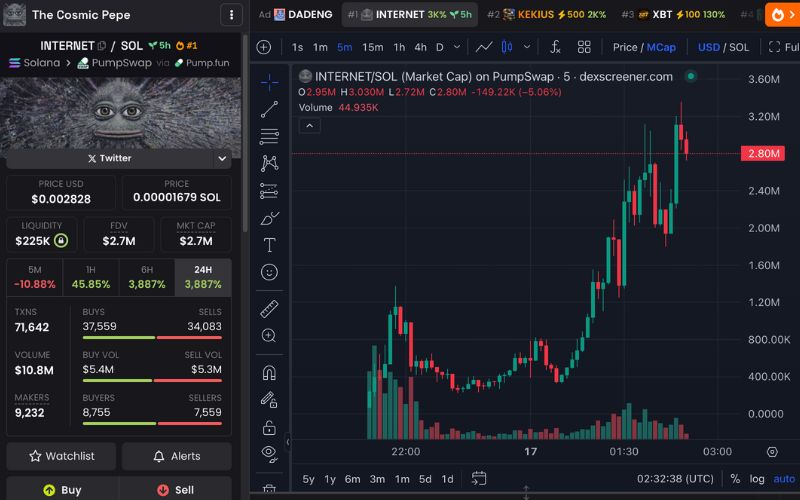Click the liquidity lock icon next to $225K
The image size is (800, 500).
(61, 240)
